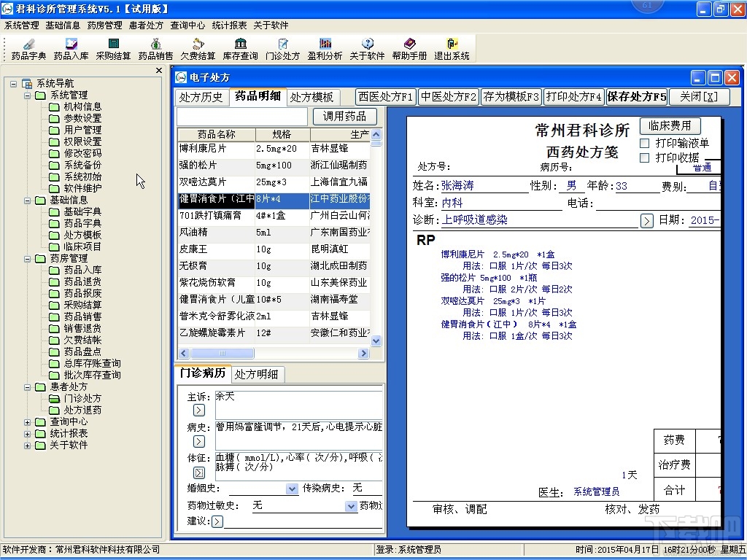Click the 退出系统 exit icon
Screen dimensions: 747x560
(452, 44)
